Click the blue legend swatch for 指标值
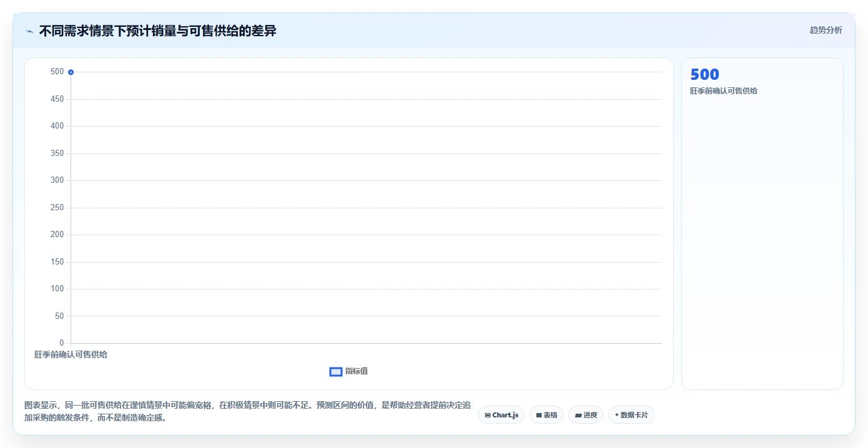The width and height of the screenshot is (868, 448). click(335, 371)
